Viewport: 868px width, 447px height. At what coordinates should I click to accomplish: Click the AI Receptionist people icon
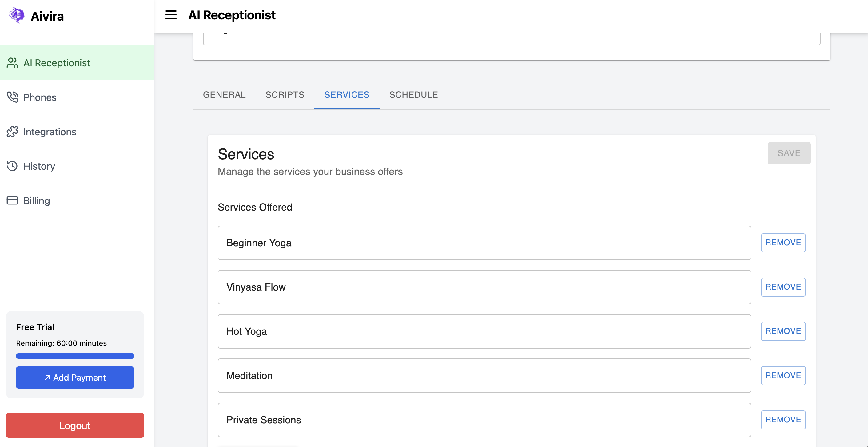(12, 63)
